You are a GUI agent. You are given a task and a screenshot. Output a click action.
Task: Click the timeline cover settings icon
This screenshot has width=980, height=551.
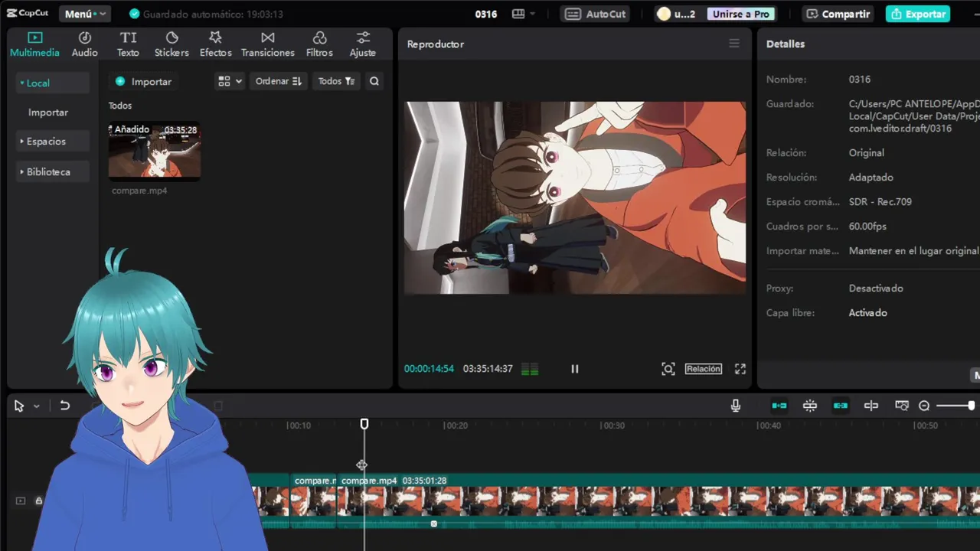(902, 406)
